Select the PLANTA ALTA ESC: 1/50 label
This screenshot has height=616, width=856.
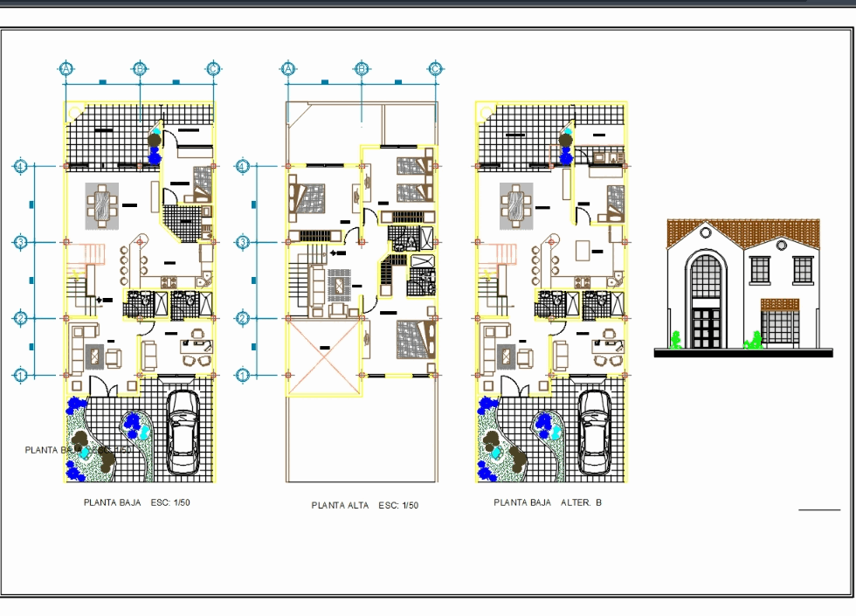(x=362, y=504)
